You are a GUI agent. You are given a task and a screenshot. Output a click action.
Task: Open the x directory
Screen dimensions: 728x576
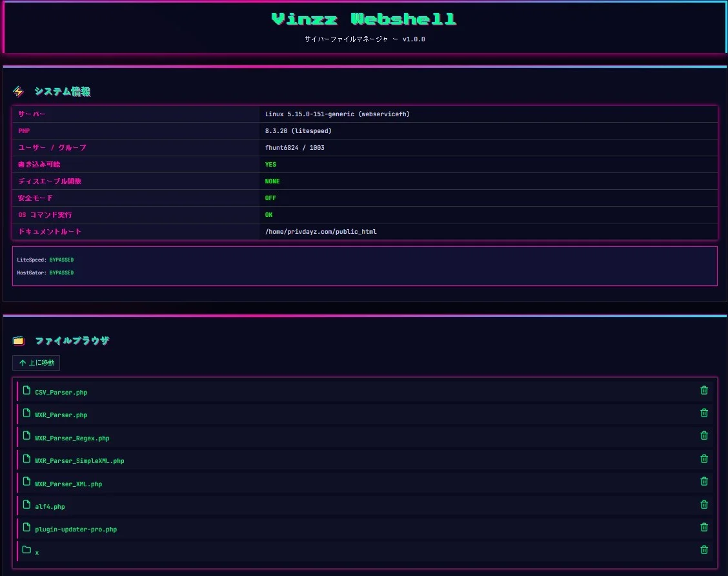tap(37, 552)
